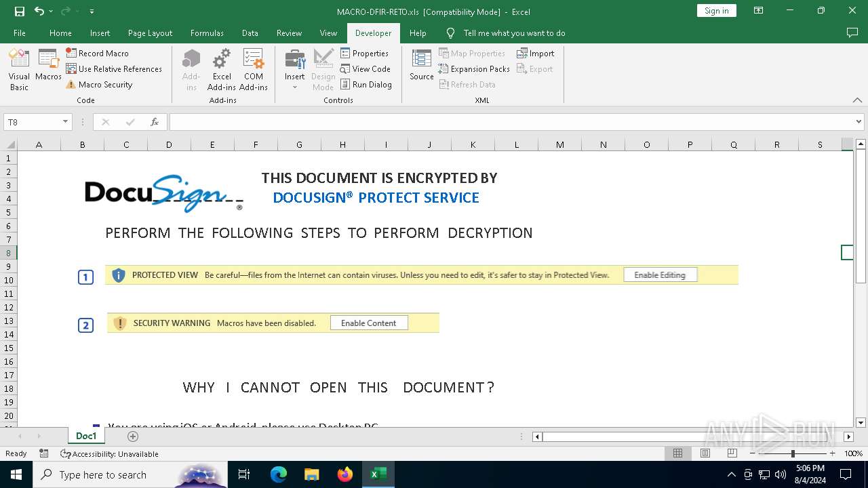The image size is (868, 488).
Task: Open zoom level 100% dialog
Action: [x=853, y=453]
